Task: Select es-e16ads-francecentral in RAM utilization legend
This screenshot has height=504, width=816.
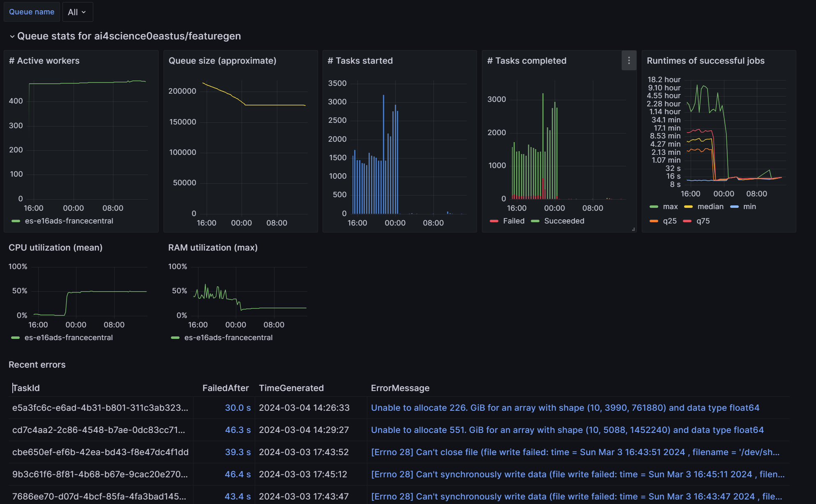Action: (228, 337)
